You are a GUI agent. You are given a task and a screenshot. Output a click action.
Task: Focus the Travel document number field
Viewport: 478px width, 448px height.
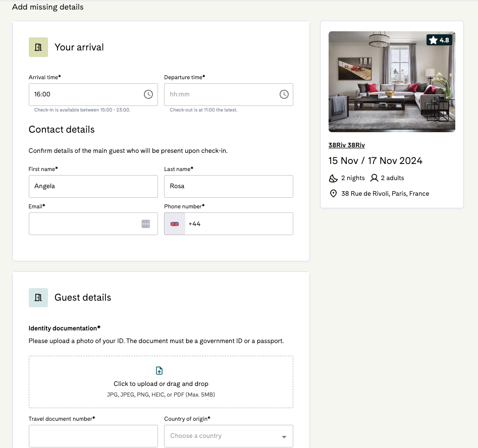93,436
